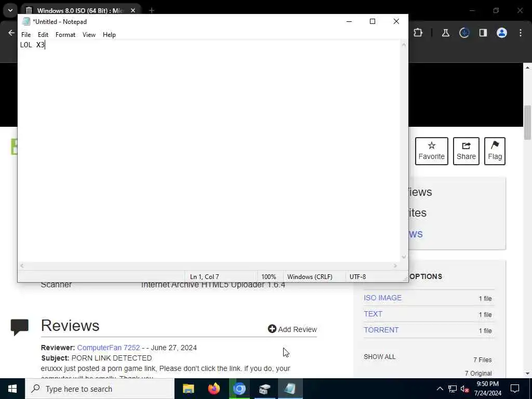Switch to the Windows 8.0 ISO browser tab
Viewport: 532px width, 399px height.
point(79,10)
